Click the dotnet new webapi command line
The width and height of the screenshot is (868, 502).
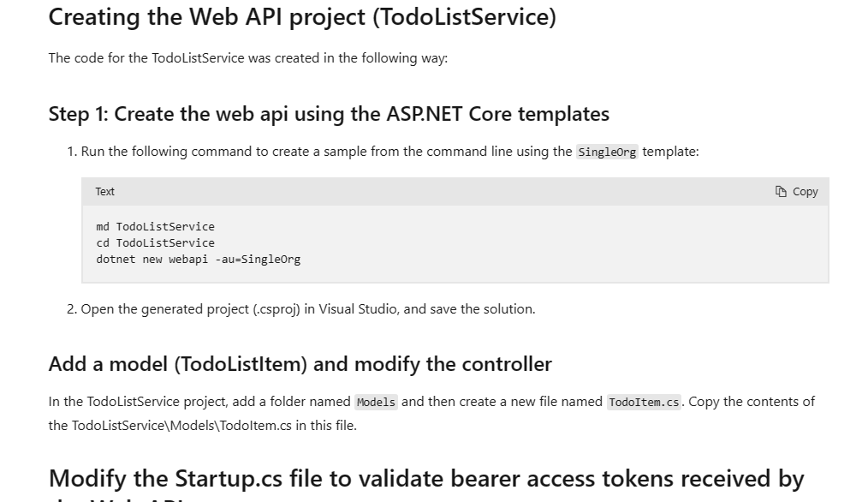199,259
